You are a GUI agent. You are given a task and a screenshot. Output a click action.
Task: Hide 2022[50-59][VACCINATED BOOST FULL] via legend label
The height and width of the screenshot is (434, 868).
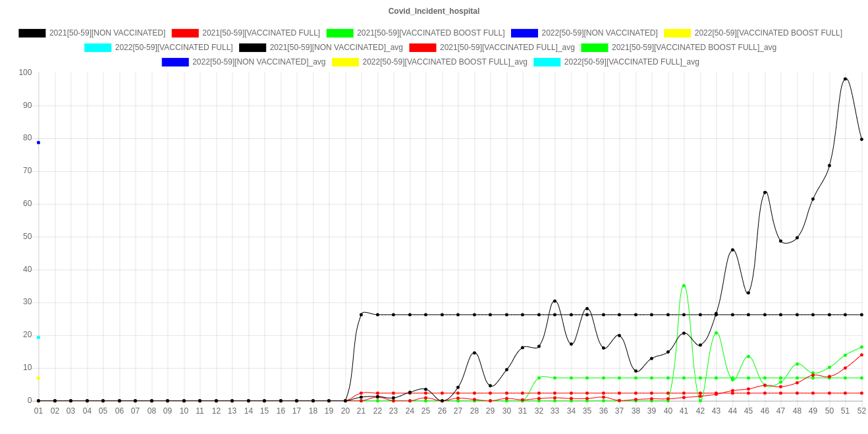pyautogui.click(x=768, y=33)
